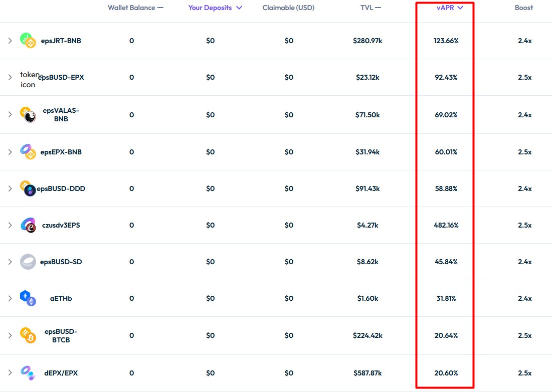This screenshot has width=552, height=392.
Task: Sort by TVL column
Action: pyautogui.click(x=371, y=8)
